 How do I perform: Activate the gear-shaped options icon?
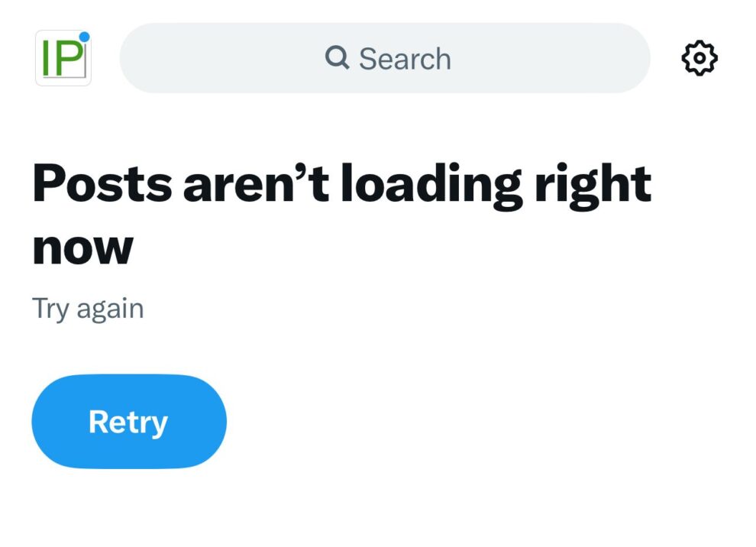pos(699,57)
